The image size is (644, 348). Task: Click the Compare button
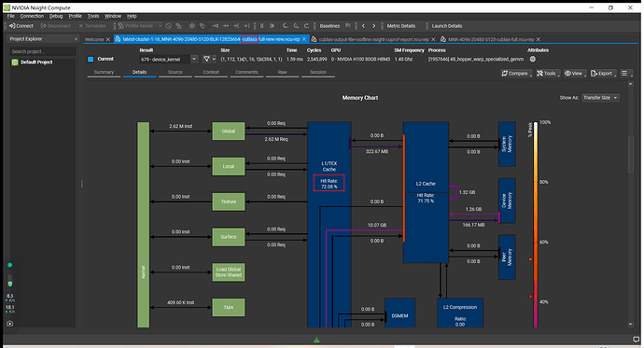click(516, 74)
